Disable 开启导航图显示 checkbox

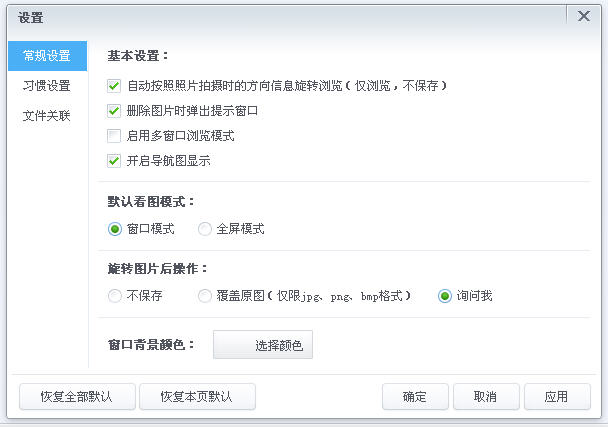[114, 160]
